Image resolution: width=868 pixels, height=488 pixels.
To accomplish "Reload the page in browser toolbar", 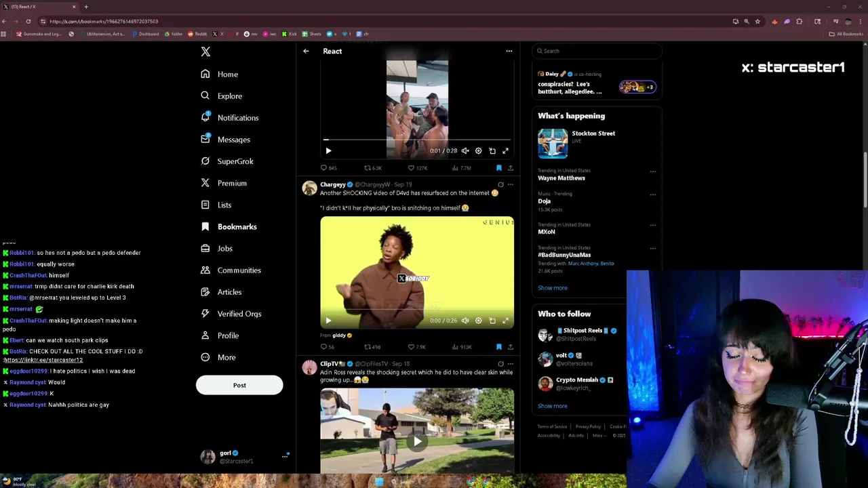I will pos(28,22).
